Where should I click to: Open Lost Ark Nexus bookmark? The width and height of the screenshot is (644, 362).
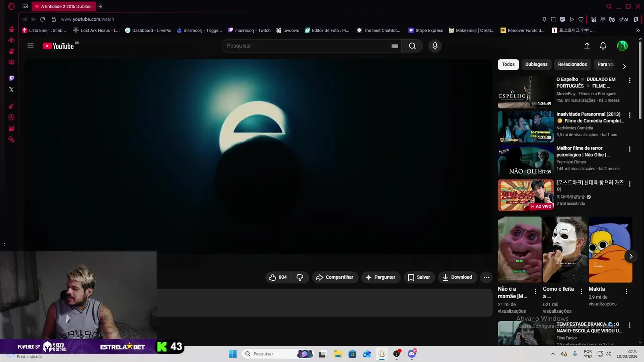coord(96,30)
